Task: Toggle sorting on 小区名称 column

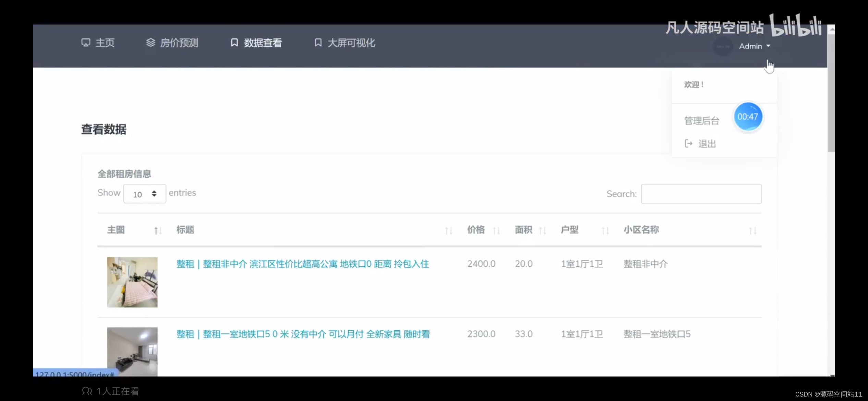Action: [752, 231]
